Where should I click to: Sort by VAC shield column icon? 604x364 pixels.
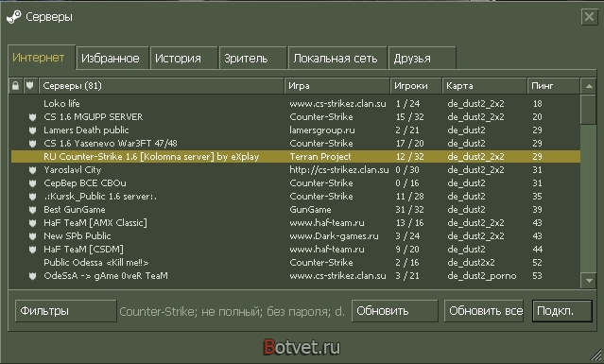tap(30, 85)
